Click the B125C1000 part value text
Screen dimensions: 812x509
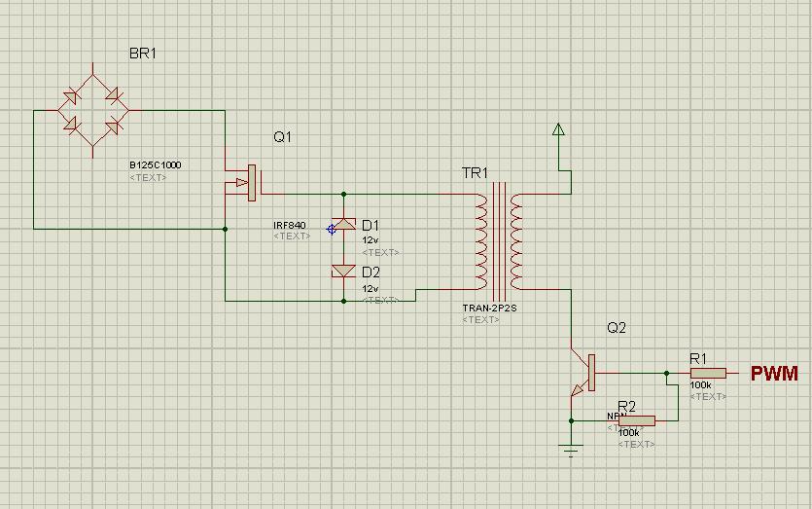point(155,165)
